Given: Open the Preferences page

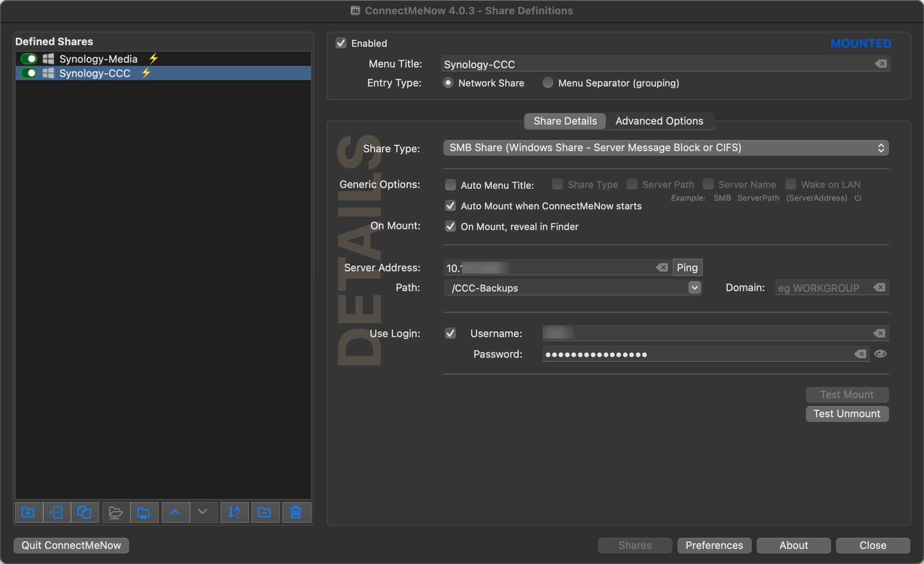Looking at the screenshot, I should point(714,545).
